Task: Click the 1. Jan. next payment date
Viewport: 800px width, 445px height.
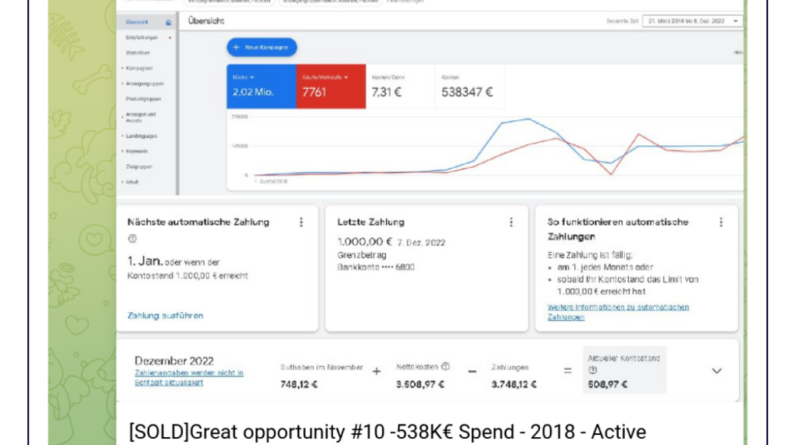Action: tap(145, 261)
